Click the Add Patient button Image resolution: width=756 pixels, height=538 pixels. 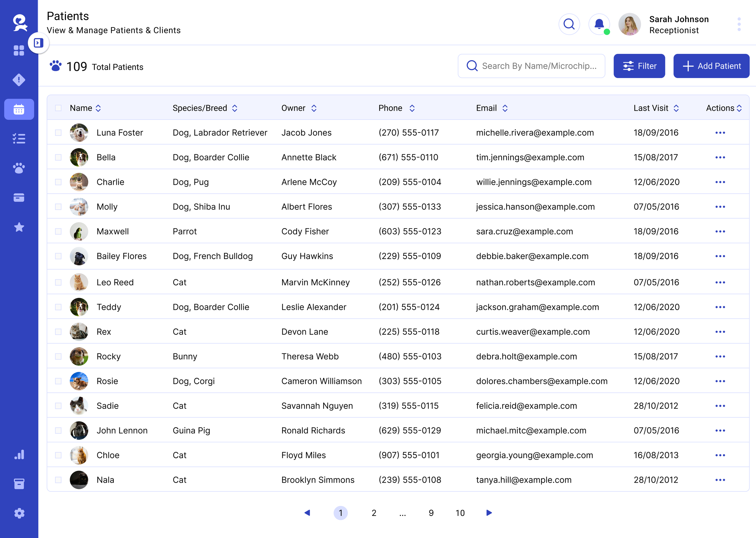[x=711, y=66]
